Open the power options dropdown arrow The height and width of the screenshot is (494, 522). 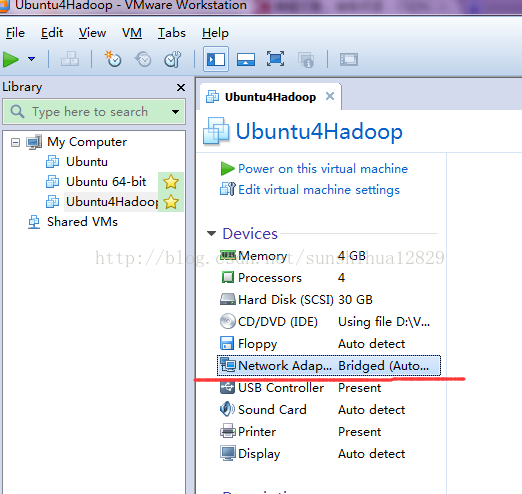click(x=31, y=59)
